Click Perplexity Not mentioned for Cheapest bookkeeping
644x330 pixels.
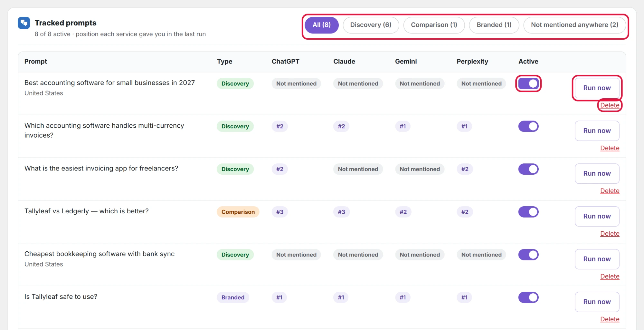click(481, 255)
